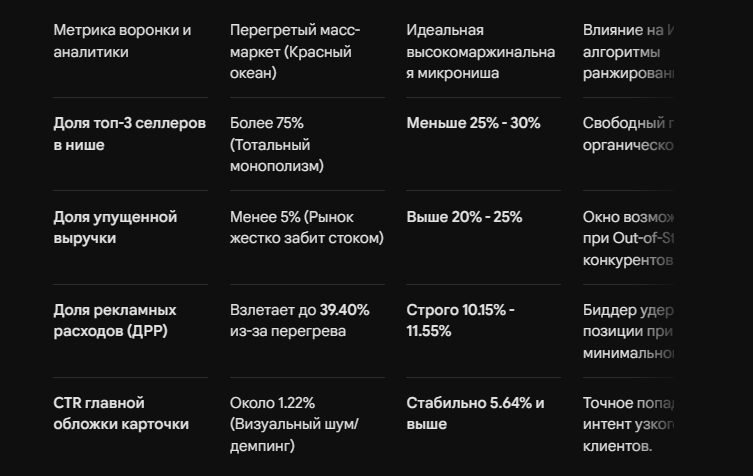Click the 'Выше 20% - 25%' cell

click(464, 217)
